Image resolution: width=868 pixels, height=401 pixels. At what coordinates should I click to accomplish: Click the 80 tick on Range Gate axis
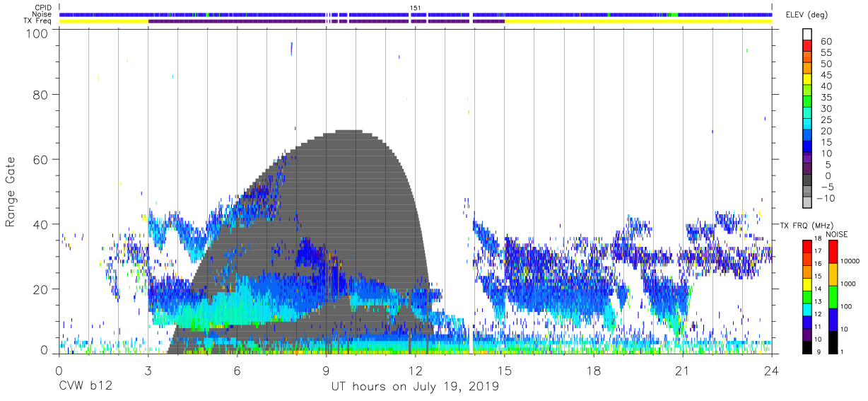(x=42, y=94)
